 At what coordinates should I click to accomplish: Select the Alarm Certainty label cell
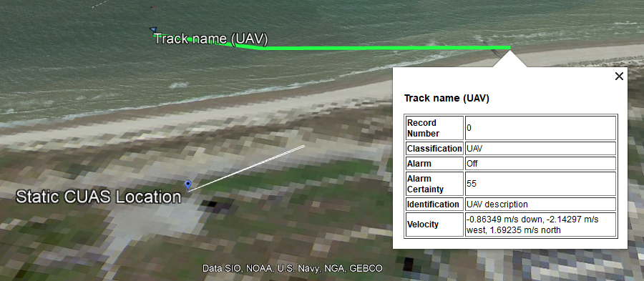(x=434, y=184)
